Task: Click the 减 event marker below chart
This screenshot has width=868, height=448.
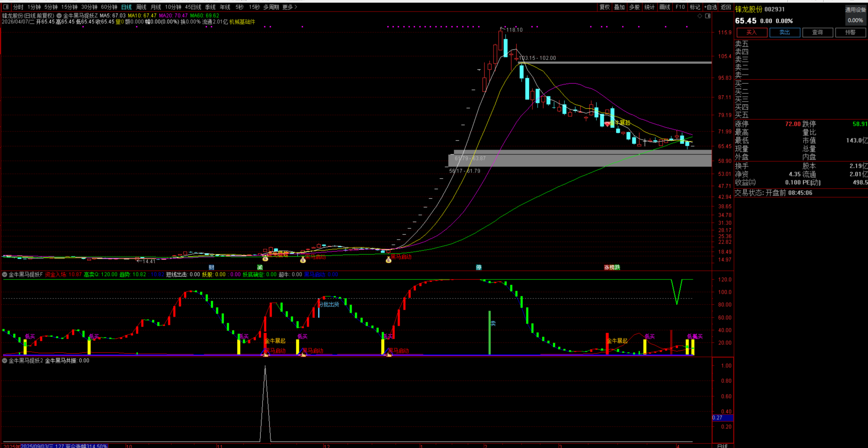Action: [x=260, y=267]
